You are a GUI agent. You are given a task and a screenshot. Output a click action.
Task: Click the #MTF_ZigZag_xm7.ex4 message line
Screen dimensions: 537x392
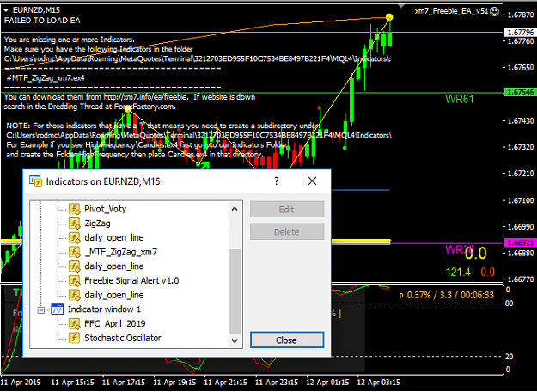[46, 77]
